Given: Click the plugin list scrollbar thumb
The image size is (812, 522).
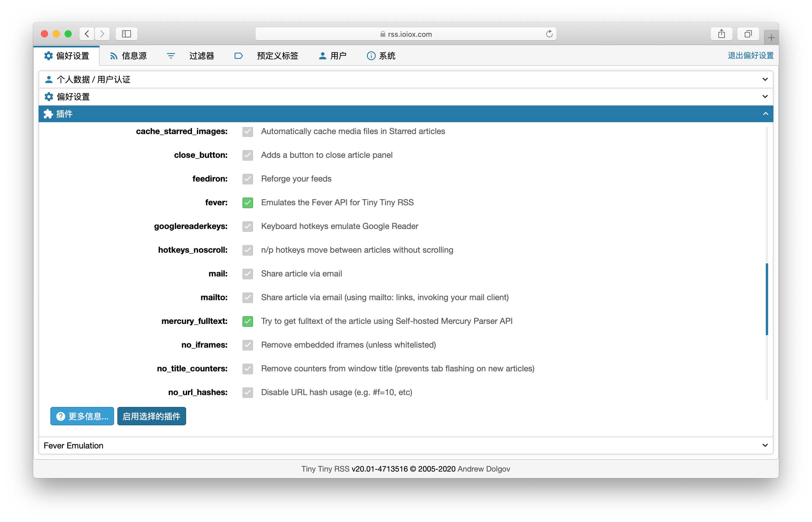Looking at the screenshot, I should pos(767,299).
